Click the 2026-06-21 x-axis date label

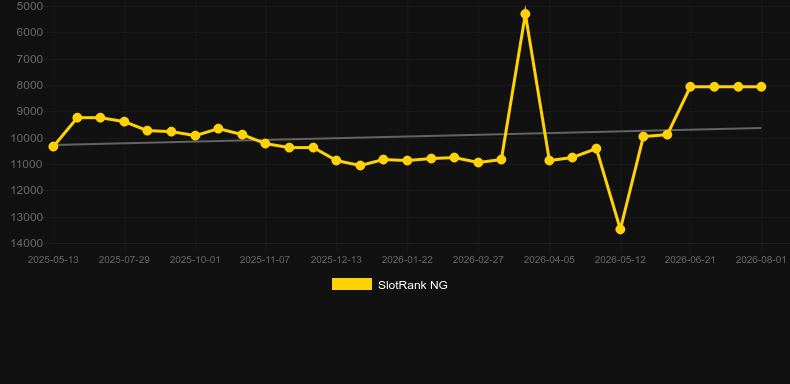coord(690,260)
